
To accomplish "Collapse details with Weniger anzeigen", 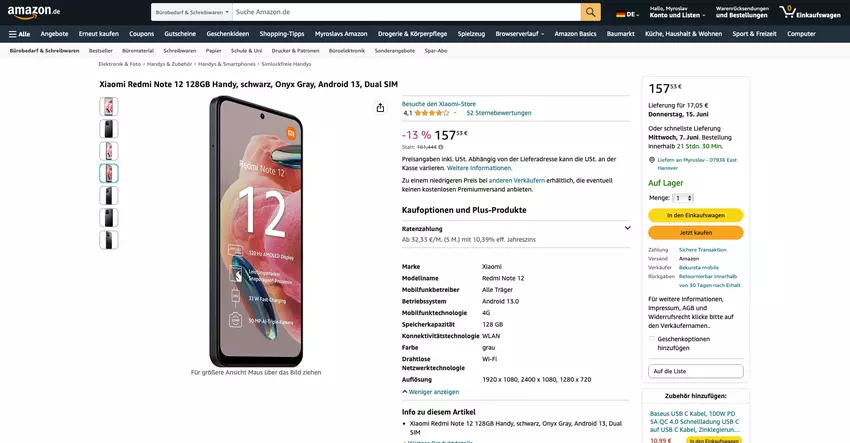I will click(431, 392).
